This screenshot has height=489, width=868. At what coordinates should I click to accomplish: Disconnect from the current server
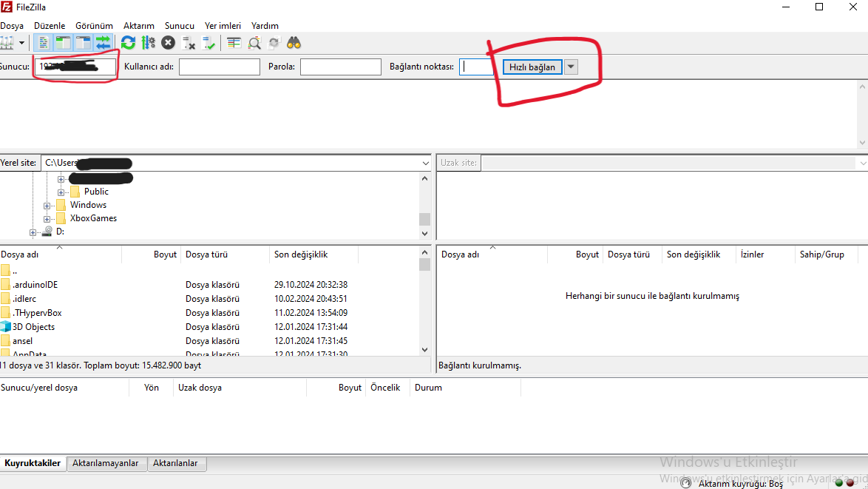tap(189, 43)
